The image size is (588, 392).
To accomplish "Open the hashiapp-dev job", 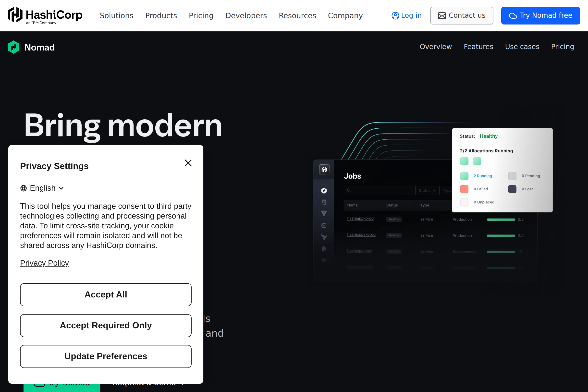I will (x=359, y=251).
